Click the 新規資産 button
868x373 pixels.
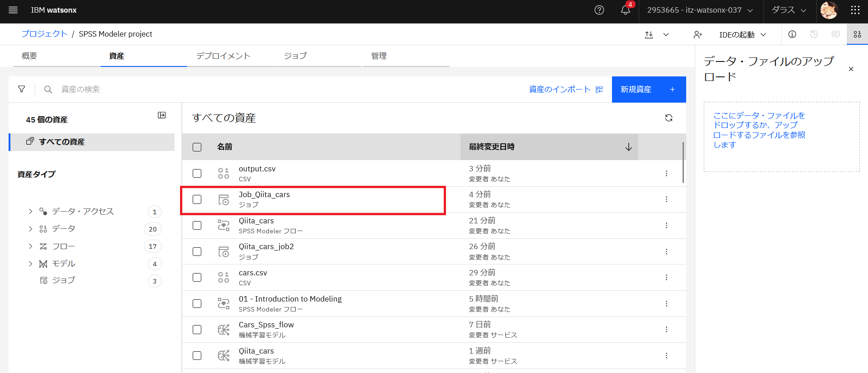[x=649, y=90]
